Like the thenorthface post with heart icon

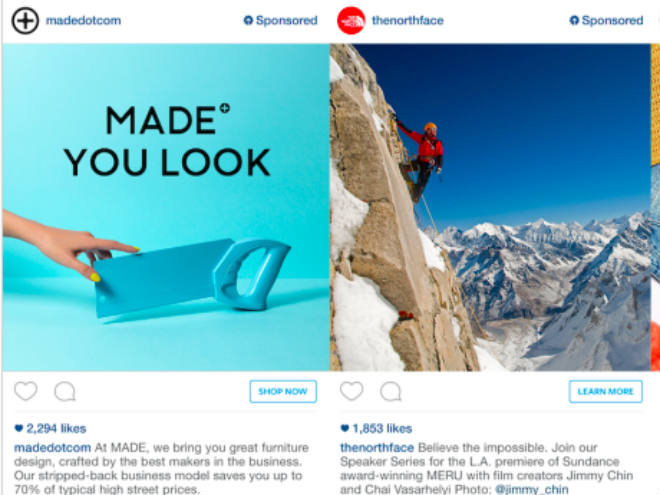tap(351, 391)
